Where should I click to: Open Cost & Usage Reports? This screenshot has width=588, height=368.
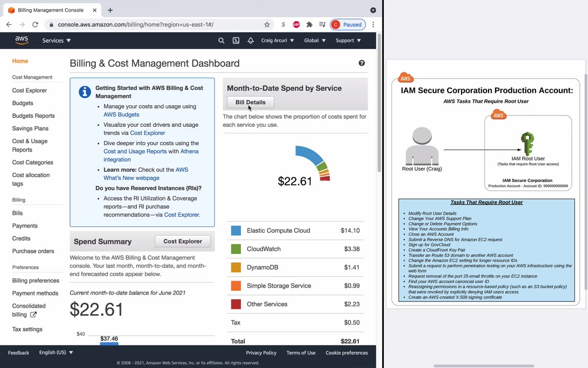(30, 145)
